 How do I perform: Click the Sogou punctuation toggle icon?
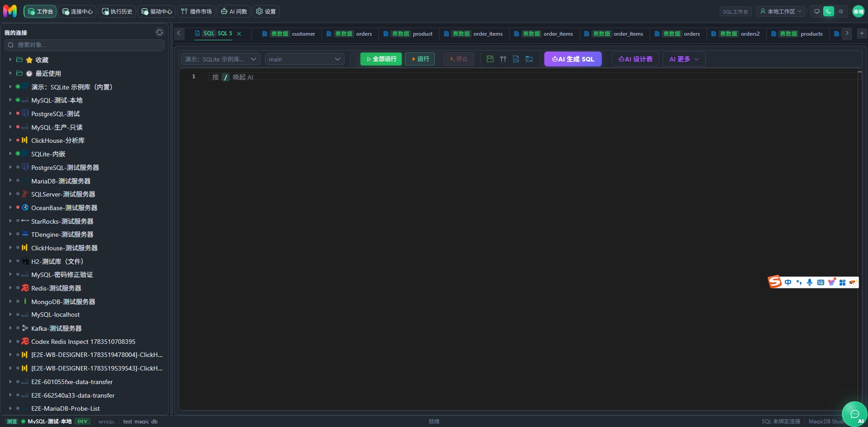[799, 282]
